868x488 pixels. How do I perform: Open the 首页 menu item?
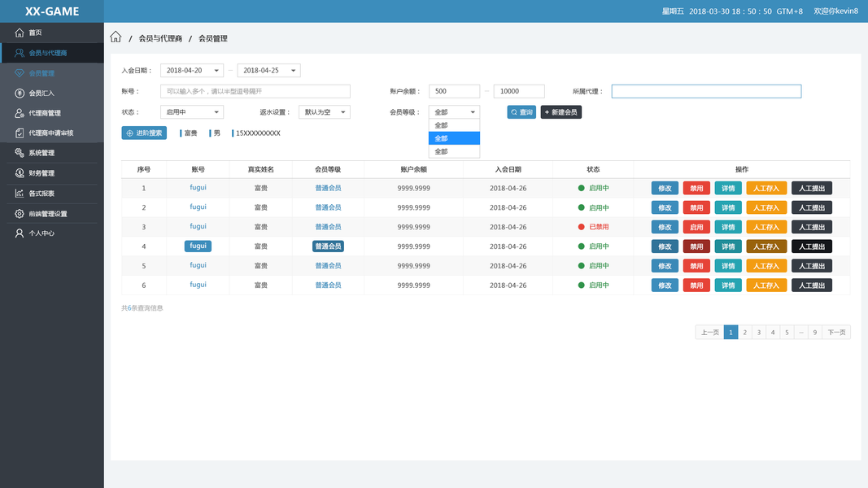[52, 33]
